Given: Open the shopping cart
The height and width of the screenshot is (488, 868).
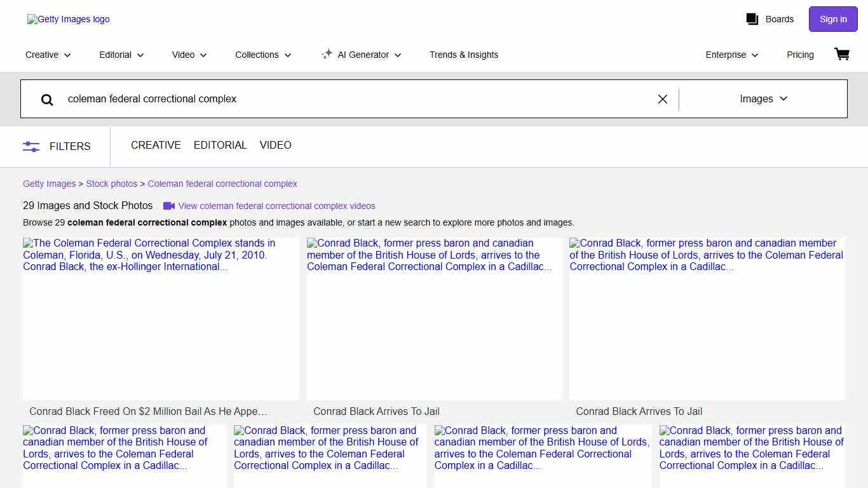Looking at the screenshot, I should tap(842, 55).
